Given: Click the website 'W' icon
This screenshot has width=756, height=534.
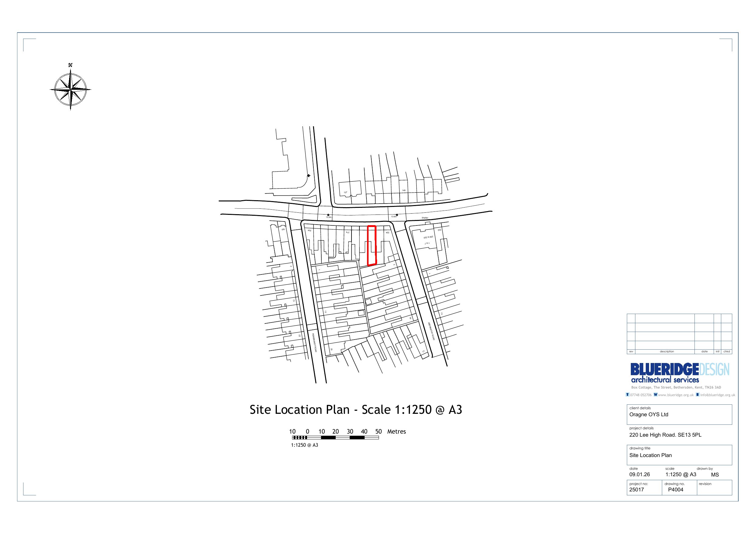Looking at the screenshot, I should click(x=655, y=395).
